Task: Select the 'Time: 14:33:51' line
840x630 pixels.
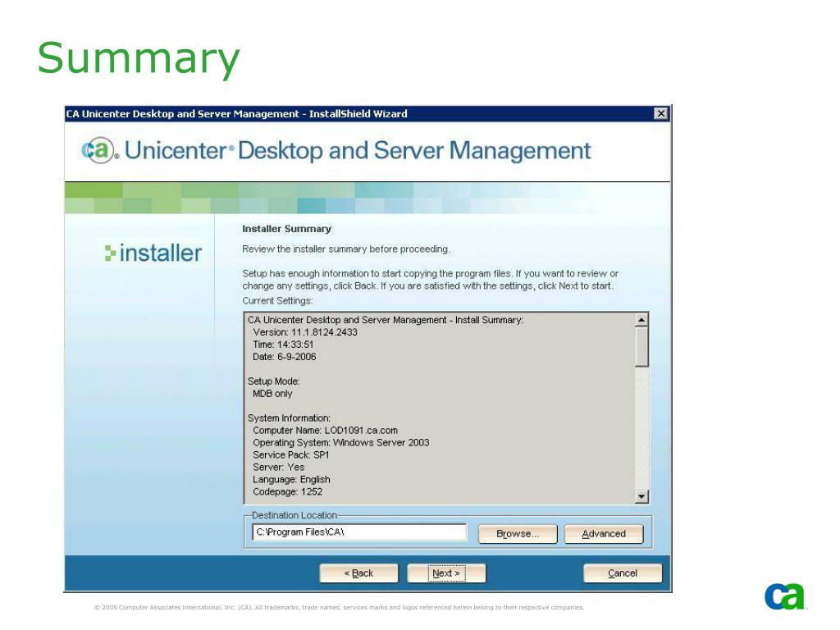Action: pyautogui.click(x=283, y=345)
